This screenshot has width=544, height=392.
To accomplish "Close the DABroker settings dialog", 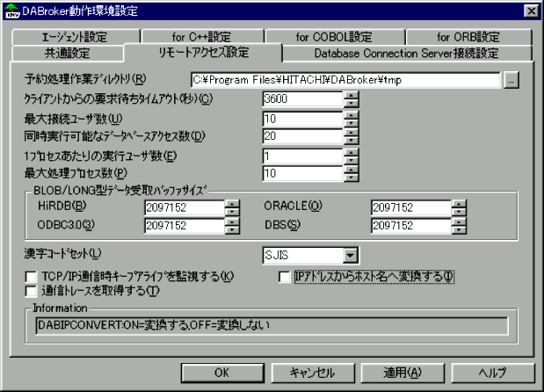I will [531, 11].
